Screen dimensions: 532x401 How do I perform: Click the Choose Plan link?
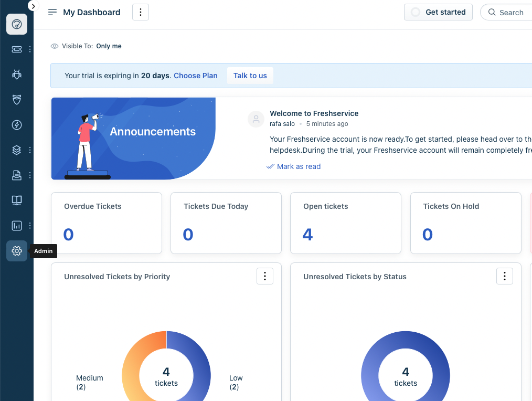(x=195, y=76)
